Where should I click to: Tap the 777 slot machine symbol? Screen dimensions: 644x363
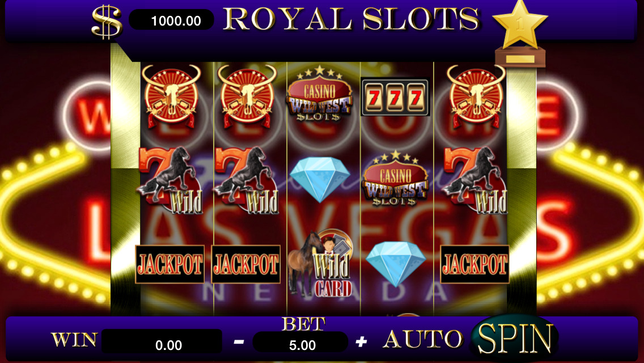coord(395,98)
